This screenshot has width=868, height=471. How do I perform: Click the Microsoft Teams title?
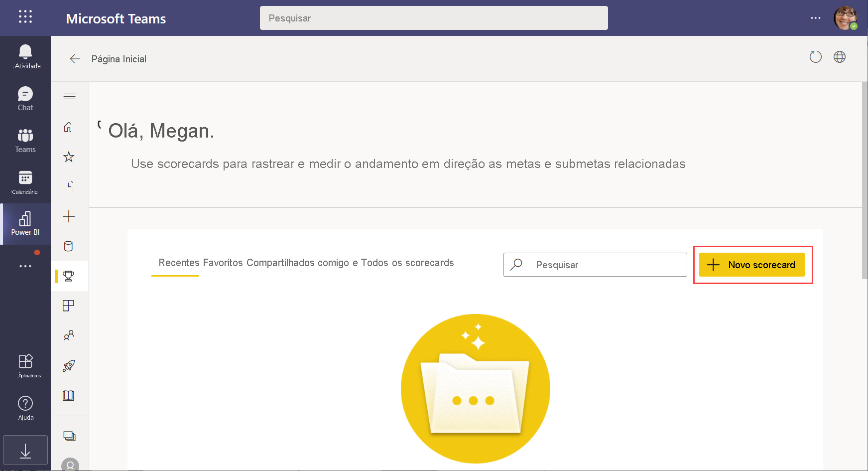coord(116,18)
